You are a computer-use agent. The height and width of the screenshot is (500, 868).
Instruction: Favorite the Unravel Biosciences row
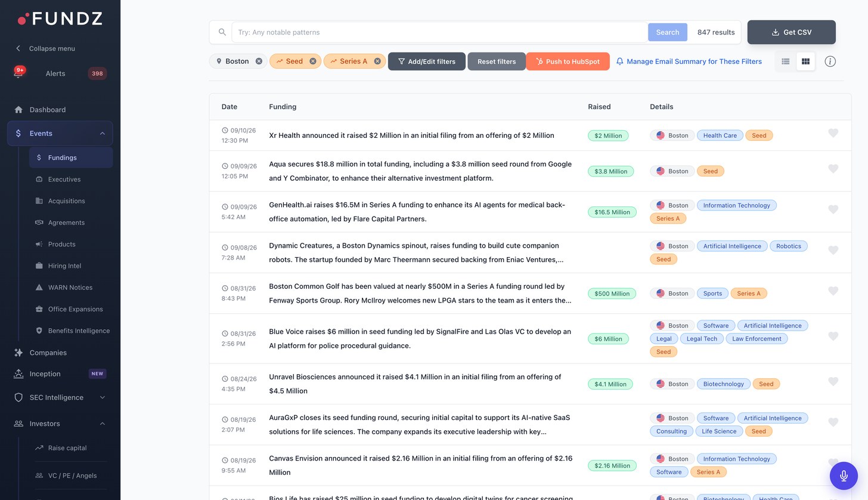pyautogui.click(x=833, y=382)
